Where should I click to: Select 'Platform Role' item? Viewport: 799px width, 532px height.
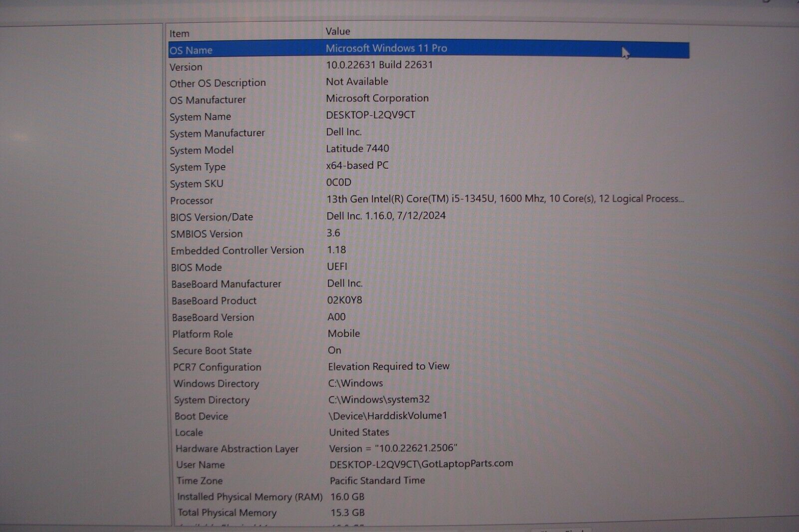click(x=203, y=334)
